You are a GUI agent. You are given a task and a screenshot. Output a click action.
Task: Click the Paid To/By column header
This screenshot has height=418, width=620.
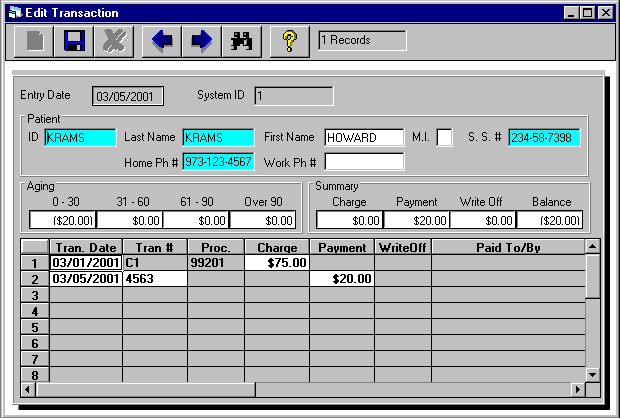pyautogui.click(x=508, y=247)
